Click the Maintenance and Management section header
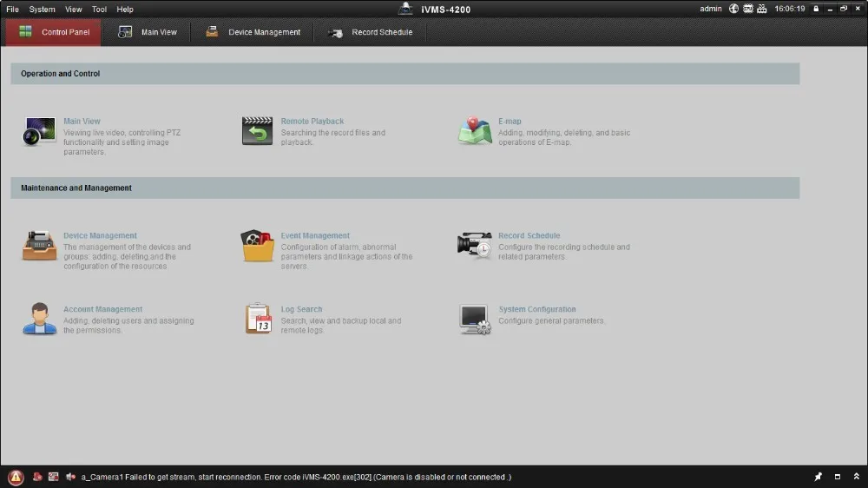 (404, 188)
